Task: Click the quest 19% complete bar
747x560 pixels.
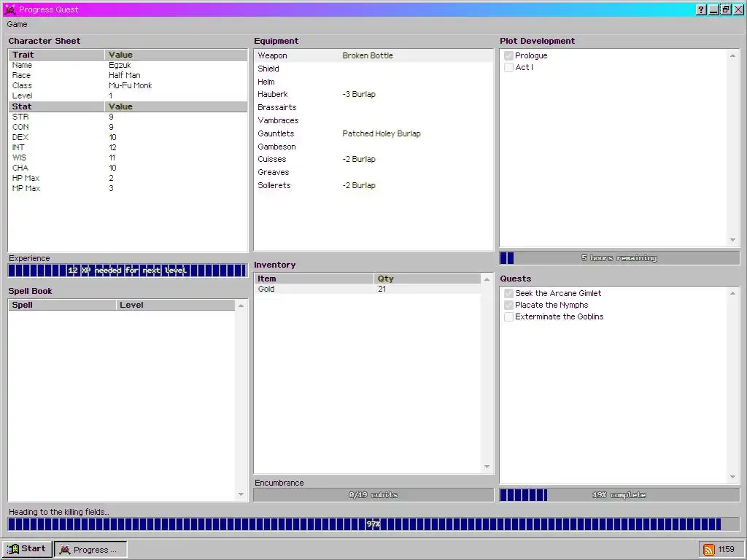Action: point(619,495)
